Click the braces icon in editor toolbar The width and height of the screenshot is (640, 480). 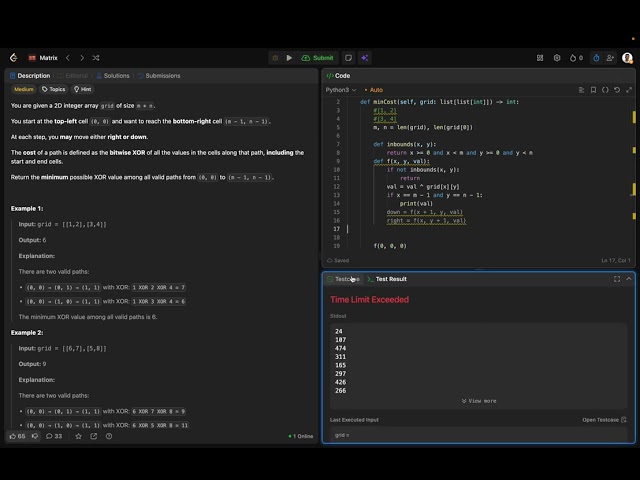(x=605, y=90)
